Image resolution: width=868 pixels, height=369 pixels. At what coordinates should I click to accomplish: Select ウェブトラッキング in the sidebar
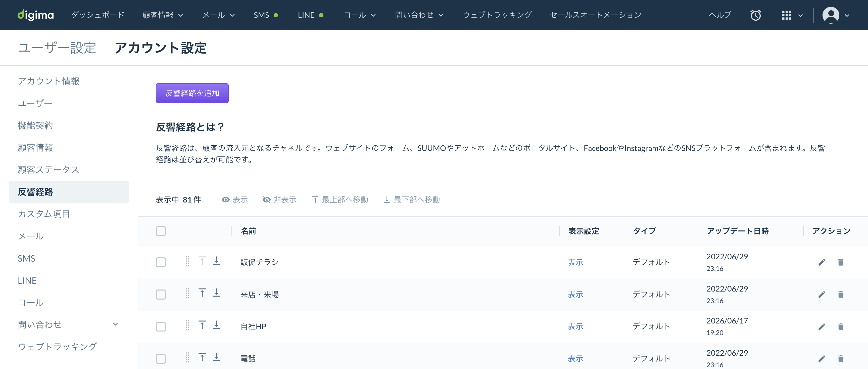[58, 347]
